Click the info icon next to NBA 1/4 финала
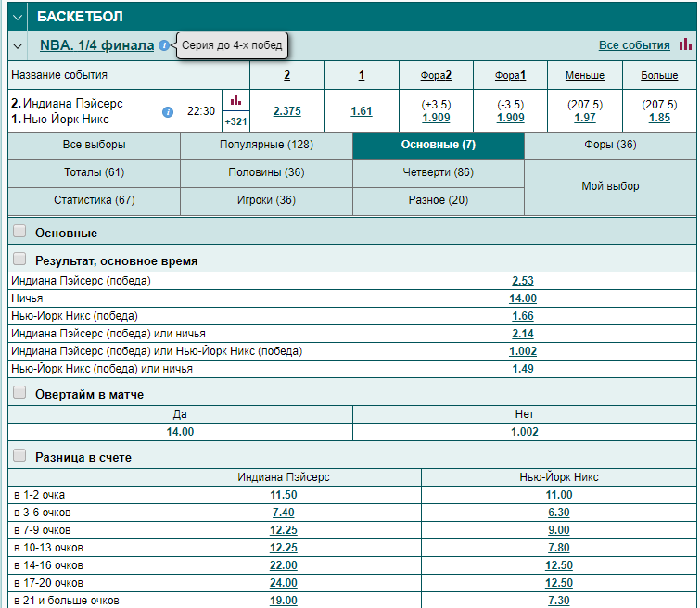 coord(164,45)
